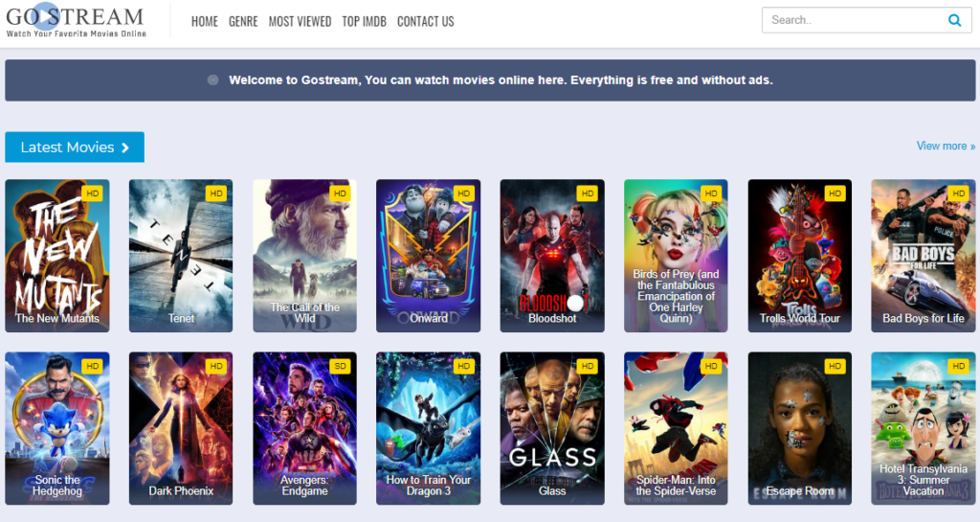
Task: Select The Call of the Wild poster
Action: (x=305, y=256)
